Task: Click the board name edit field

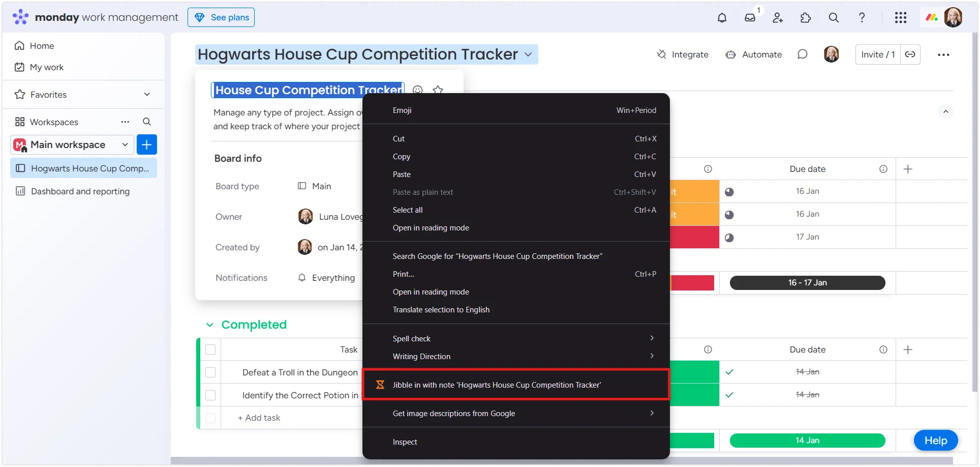Action: tap(308, 90)
